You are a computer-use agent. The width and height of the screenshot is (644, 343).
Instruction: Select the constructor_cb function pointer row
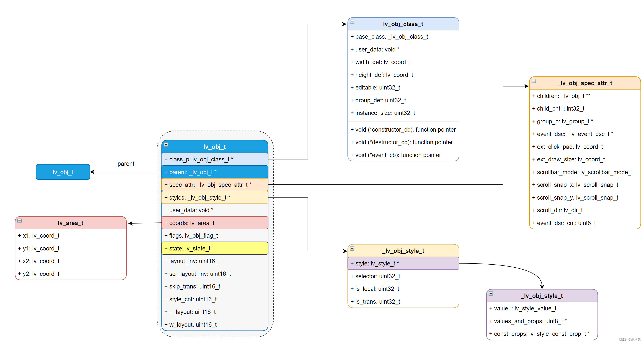point(403,130)
